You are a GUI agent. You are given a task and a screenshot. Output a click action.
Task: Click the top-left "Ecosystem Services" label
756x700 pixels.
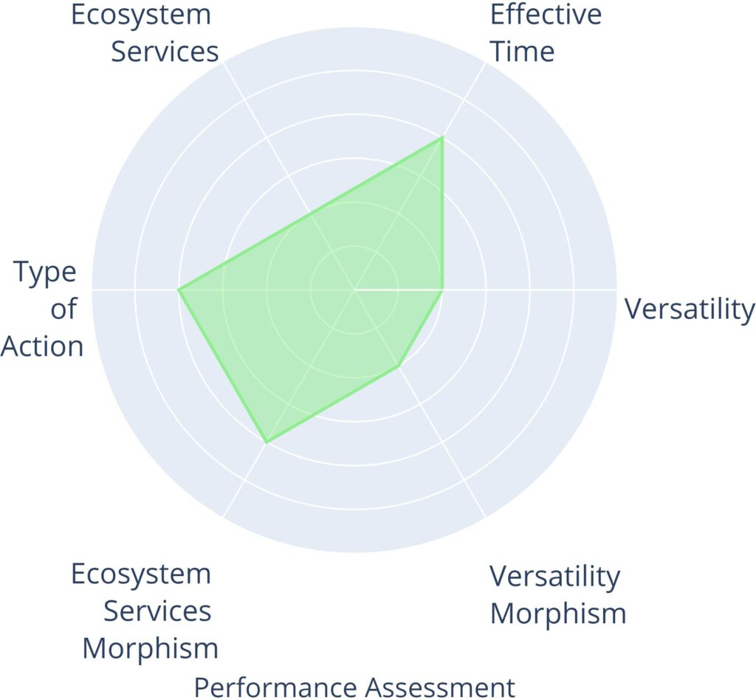[145, 33]
